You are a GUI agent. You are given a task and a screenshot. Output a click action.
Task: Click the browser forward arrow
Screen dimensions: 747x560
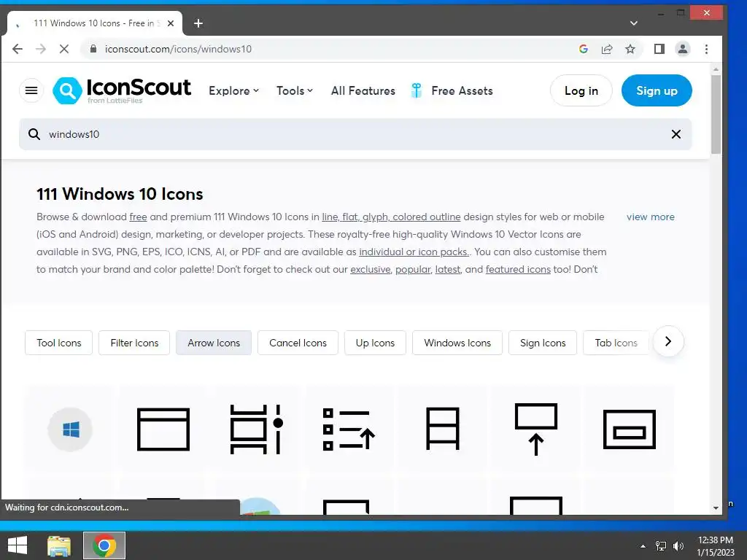click(x=41, y=49)
